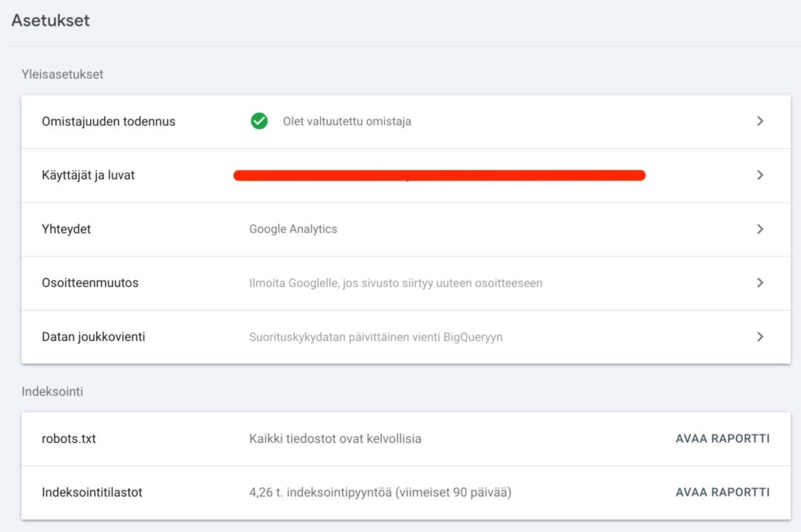Open the Käyttäjät ja luvat setting label
Screen dimensions: 801x532
[x=88, y=175]
